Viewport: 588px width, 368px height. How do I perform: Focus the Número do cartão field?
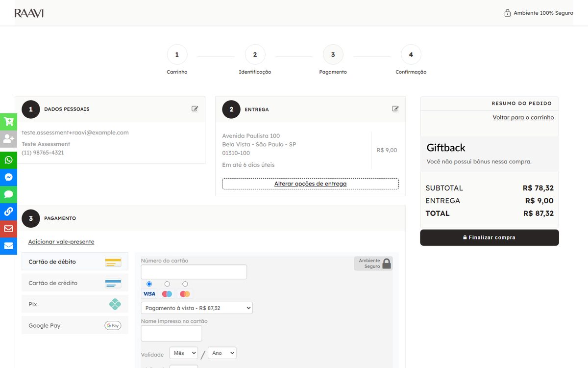tap(194, 272)
